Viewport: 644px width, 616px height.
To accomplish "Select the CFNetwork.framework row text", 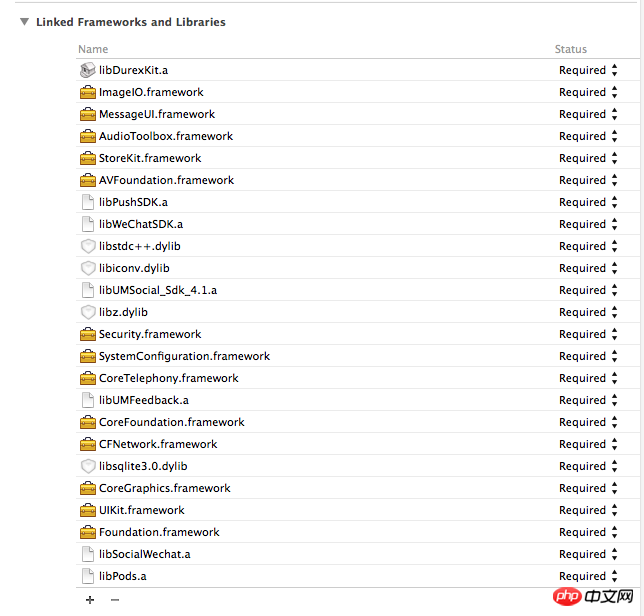I will pos(158,444).
